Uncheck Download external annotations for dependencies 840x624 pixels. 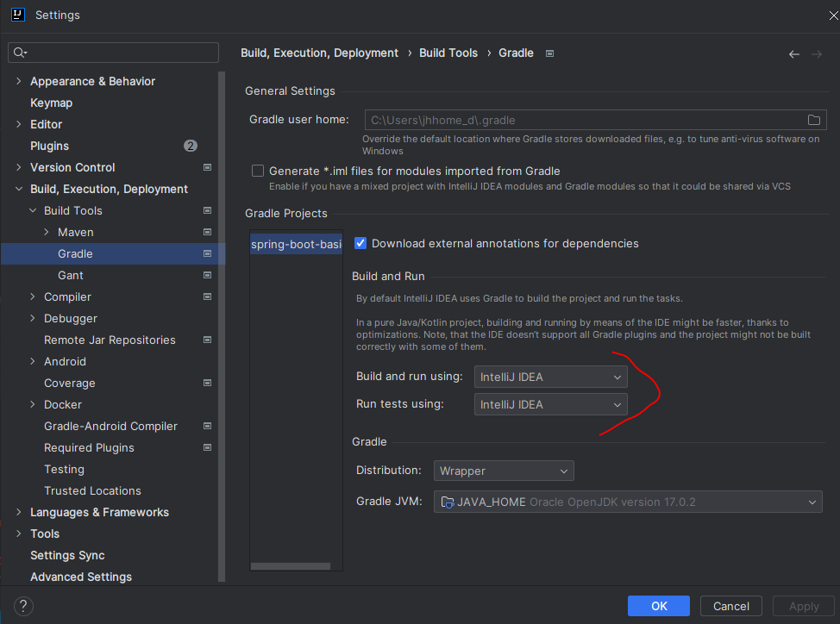point(360,243)
